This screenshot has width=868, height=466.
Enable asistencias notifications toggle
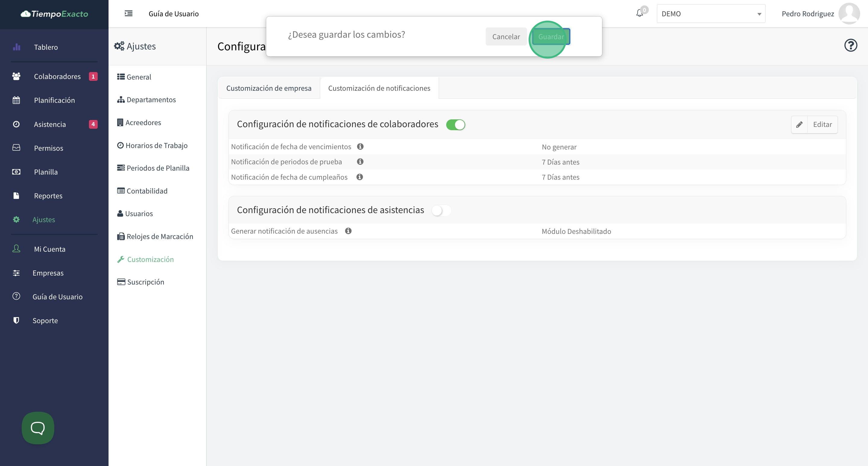[x=441, y=211]
